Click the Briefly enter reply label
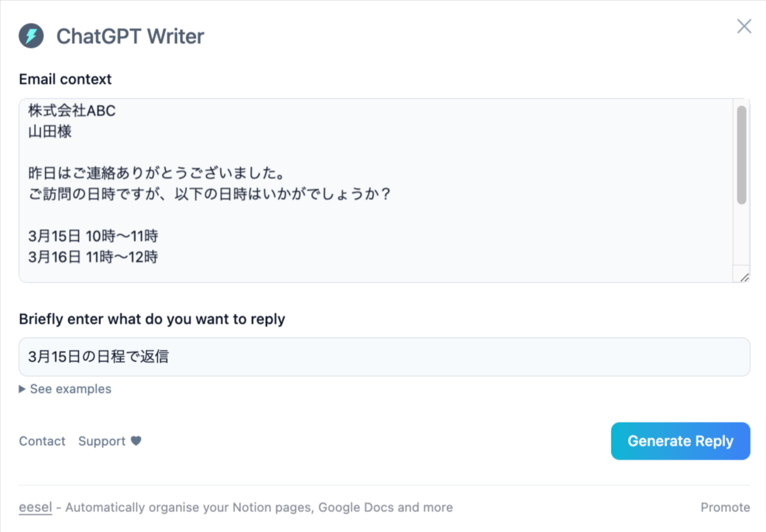Viewport: 766px width, 532px height. pos(152,319)
